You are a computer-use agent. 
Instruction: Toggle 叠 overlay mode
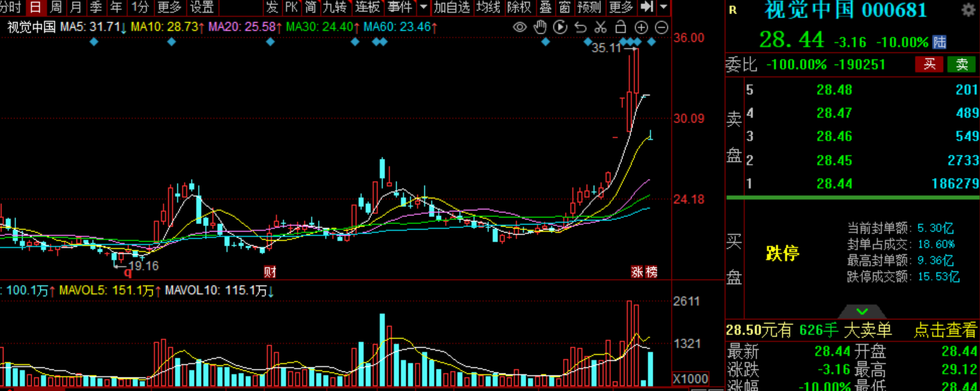546,7
